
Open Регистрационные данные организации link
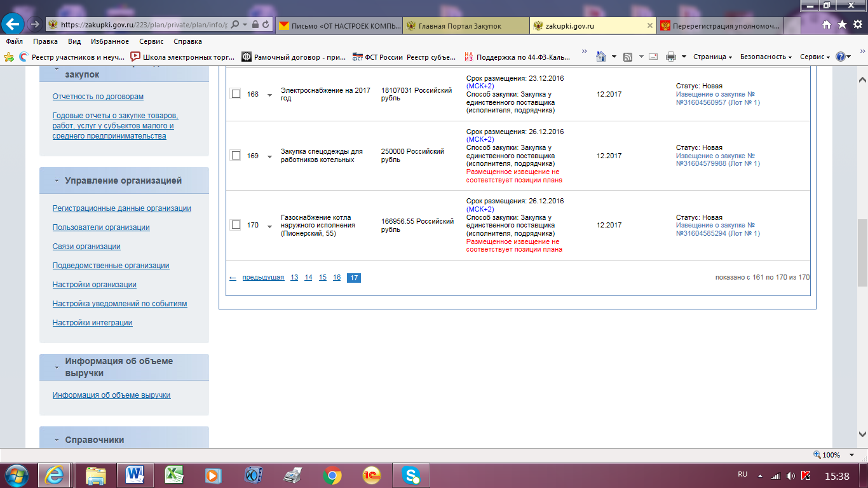(121, 208)
